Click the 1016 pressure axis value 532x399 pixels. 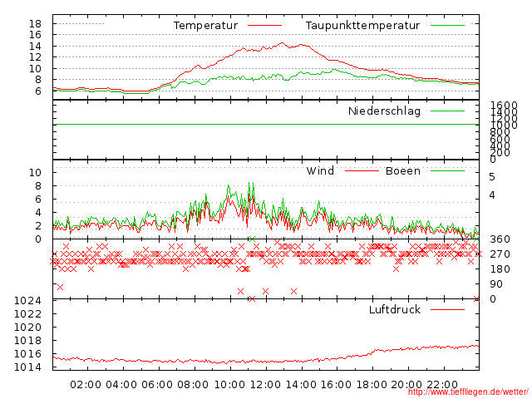point(27,354)
